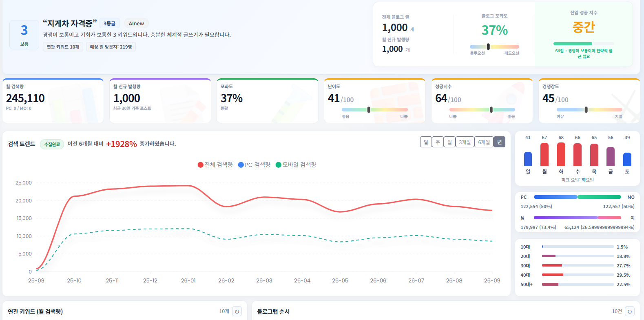Click the 연관 키워드 10개 tag

coord(63,47)
